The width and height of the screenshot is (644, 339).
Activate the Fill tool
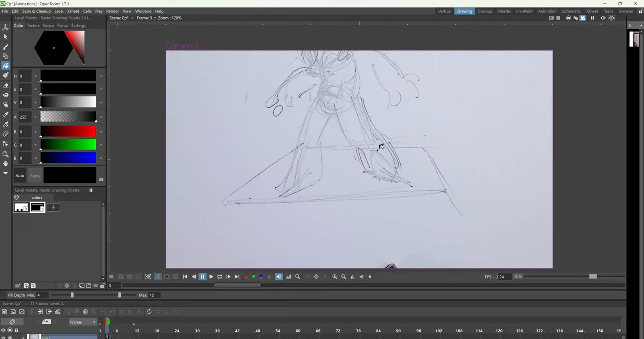tap(6, 66)
